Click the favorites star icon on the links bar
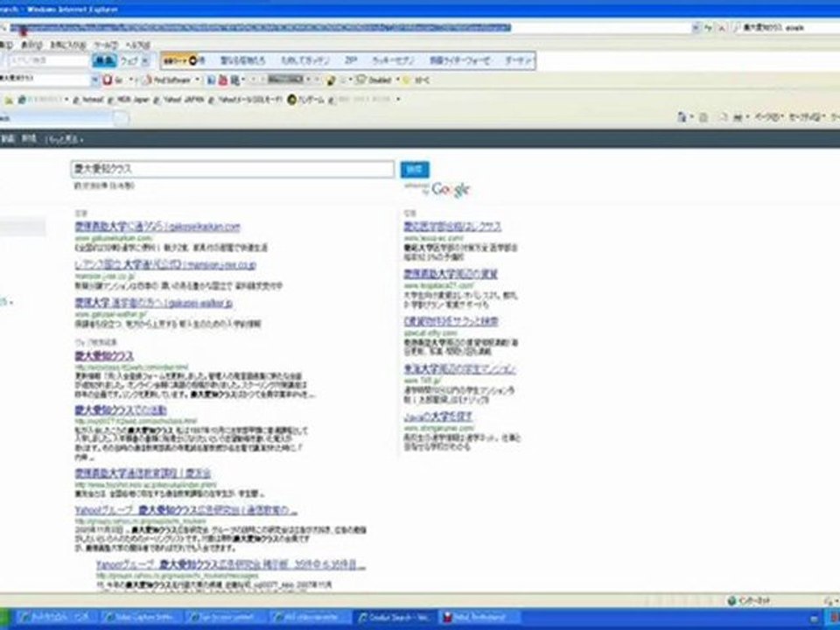840x630 pixels. pyautogui.click(x=9, y=100)
